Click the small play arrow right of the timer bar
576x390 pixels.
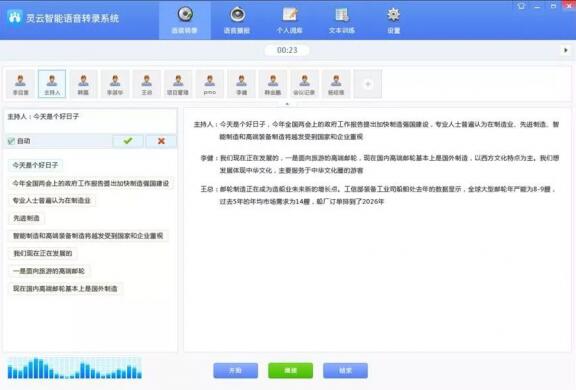(x=566, y=50)
